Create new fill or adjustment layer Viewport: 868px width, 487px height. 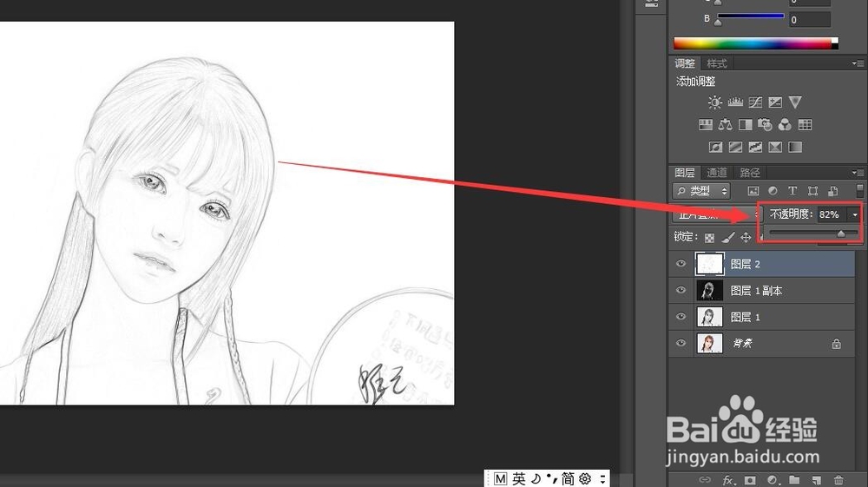coord(773,480)
